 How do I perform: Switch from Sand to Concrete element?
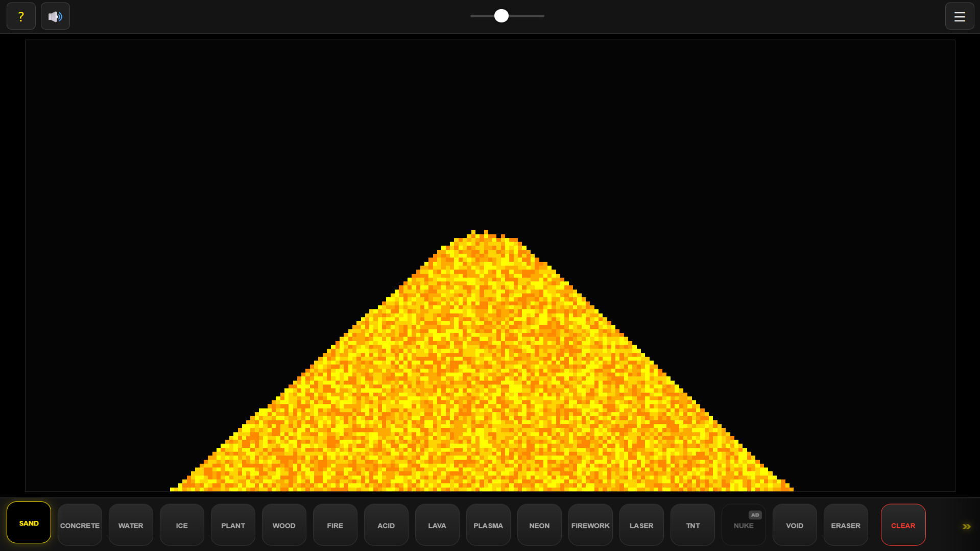pyautogui.click(x=80, y=525)
